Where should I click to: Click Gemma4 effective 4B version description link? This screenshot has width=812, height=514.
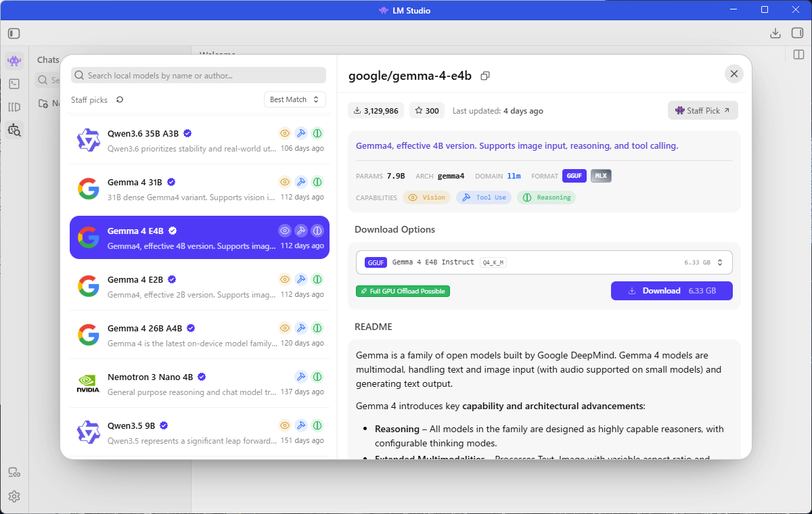pos(517,145)
